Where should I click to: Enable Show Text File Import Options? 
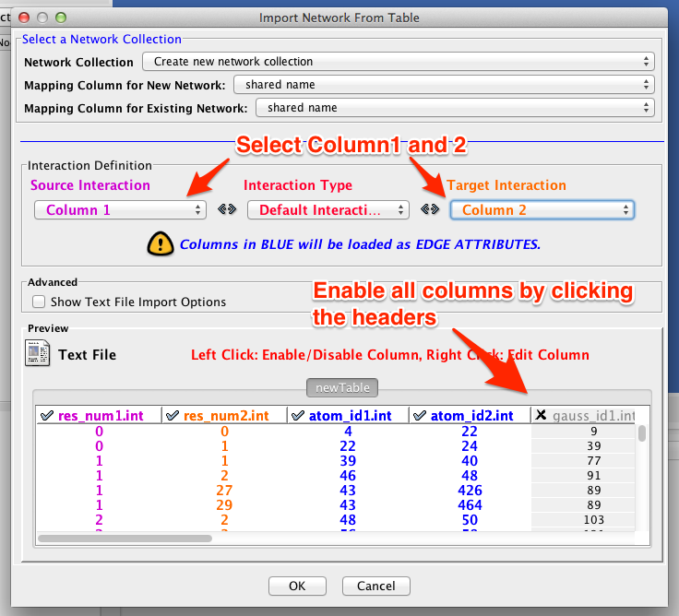tap(39, 302)
